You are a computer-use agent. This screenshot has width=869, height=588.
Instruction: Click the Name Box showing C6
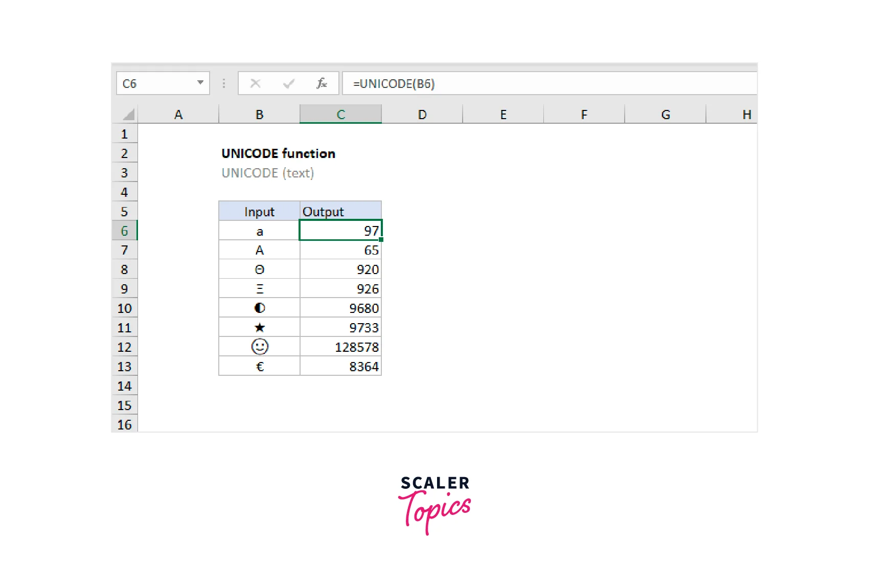click(x=156, y=83)
